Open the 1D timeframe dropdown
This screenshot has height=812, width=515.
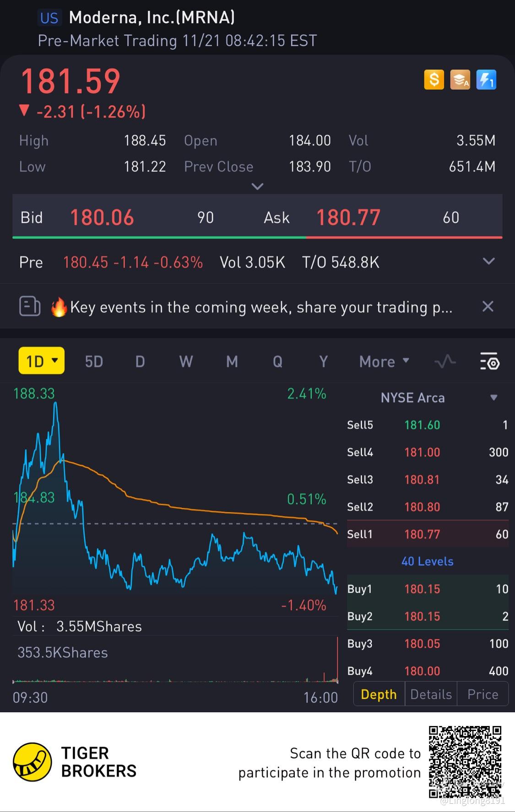(x=42, y=361)
